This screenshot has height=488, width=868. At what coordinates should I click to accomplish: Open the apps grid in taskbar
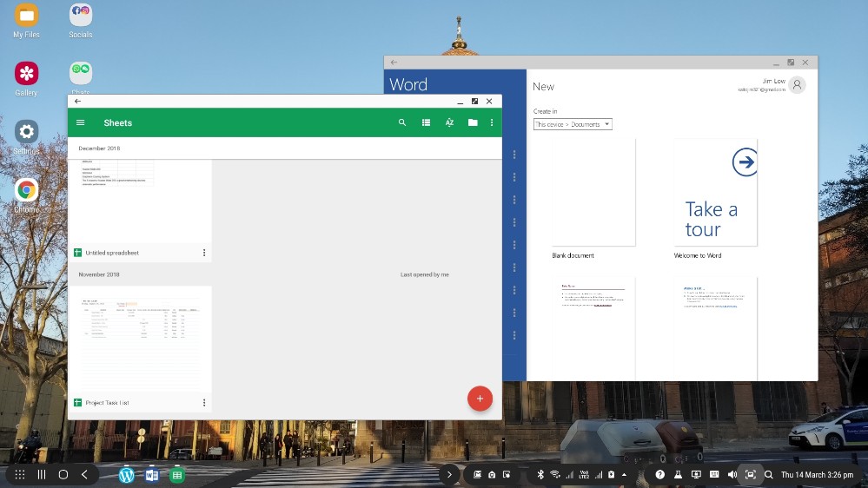pyautogui.click(x=20, y=475)
